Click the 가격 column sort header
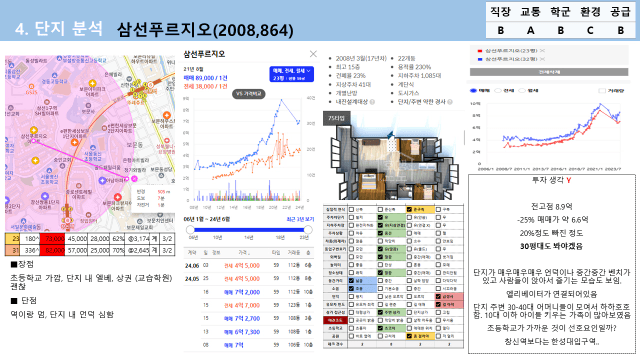The image size is (640, 360). (244, 253)
